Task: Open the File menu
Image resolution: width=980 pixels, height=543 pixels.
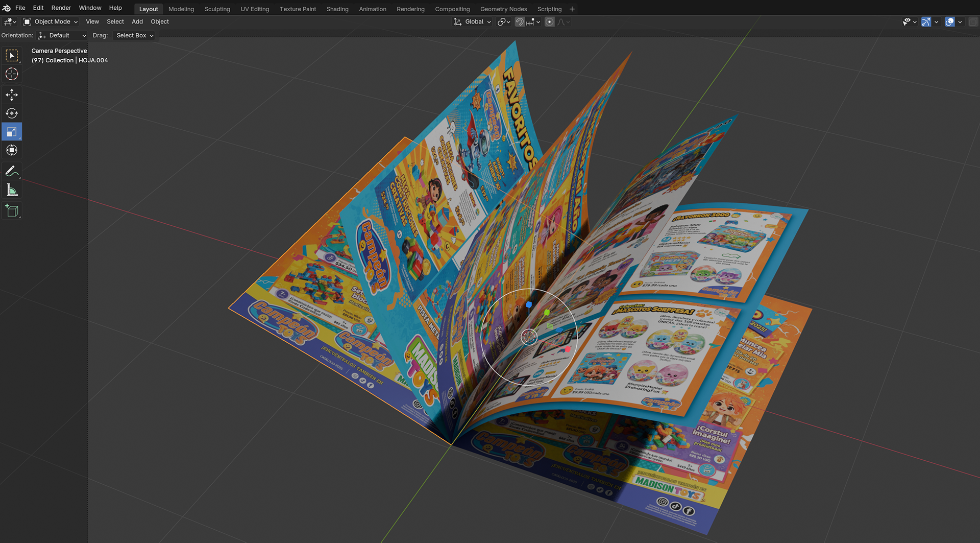Action: pos(20,8)
